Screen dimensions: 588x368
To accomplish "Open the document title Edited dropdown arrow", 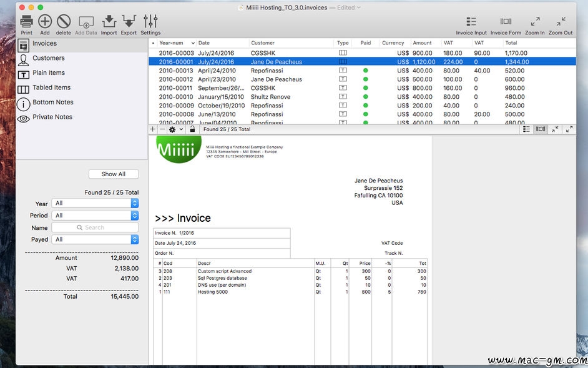I will click(359, 7).
